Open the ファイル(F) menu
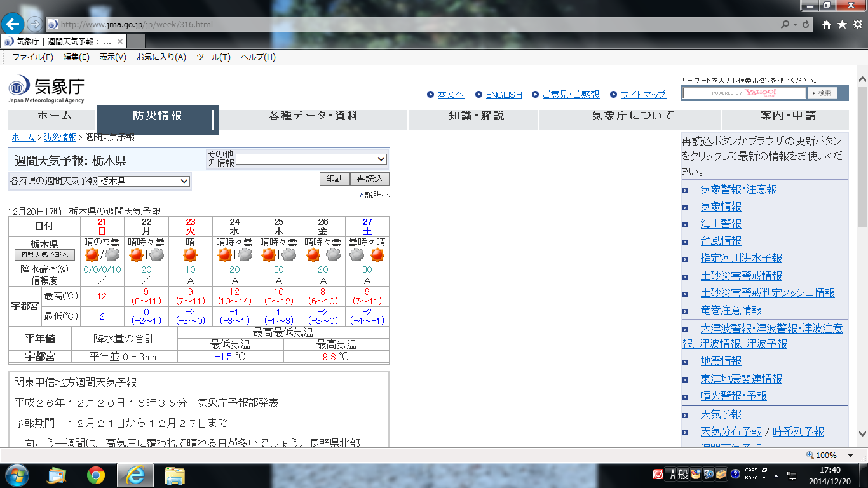 pyautogui.click(x=32, y=57)
